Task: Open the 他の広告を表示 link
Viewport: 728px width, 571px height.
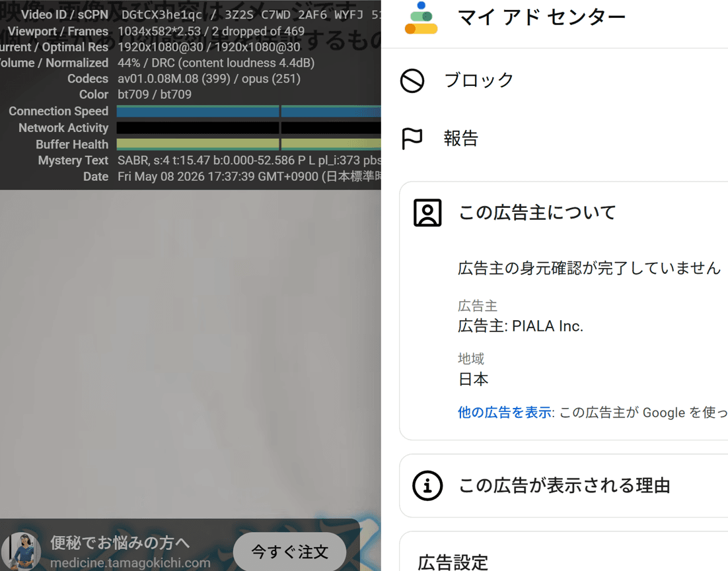Action: (x=504, y=413)
